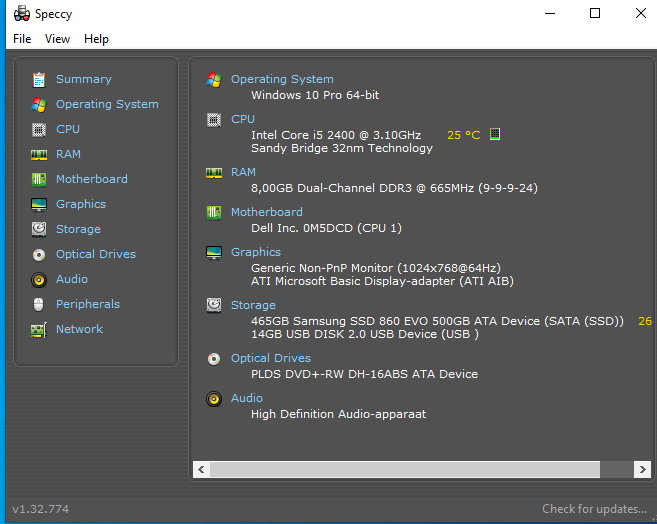Click the Graphics heading link in summary
This screenshot has height=524, width=657.
click(256, 252)
